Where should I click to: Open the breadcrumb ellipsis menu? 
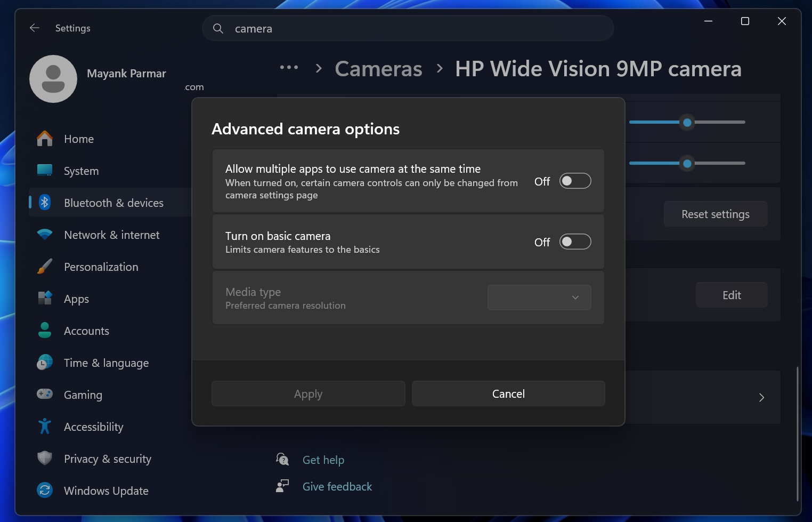289,67
